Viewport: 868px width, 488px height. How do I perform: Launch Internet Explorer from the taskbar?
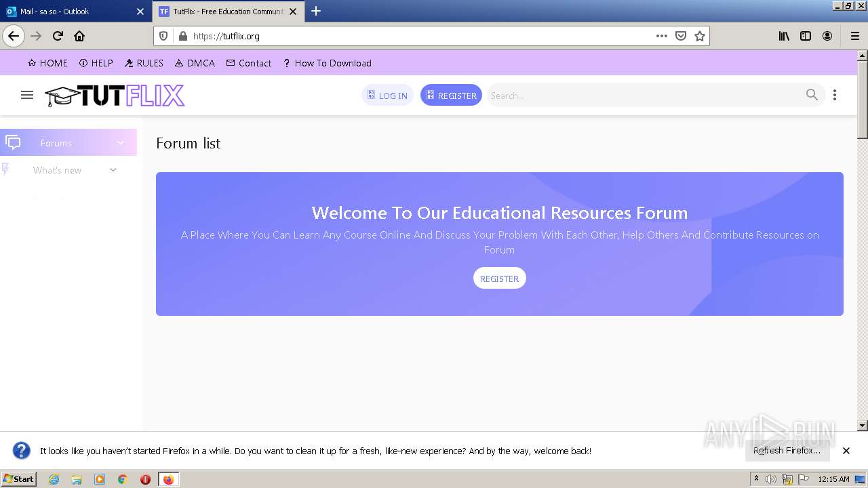coord(54,479)
